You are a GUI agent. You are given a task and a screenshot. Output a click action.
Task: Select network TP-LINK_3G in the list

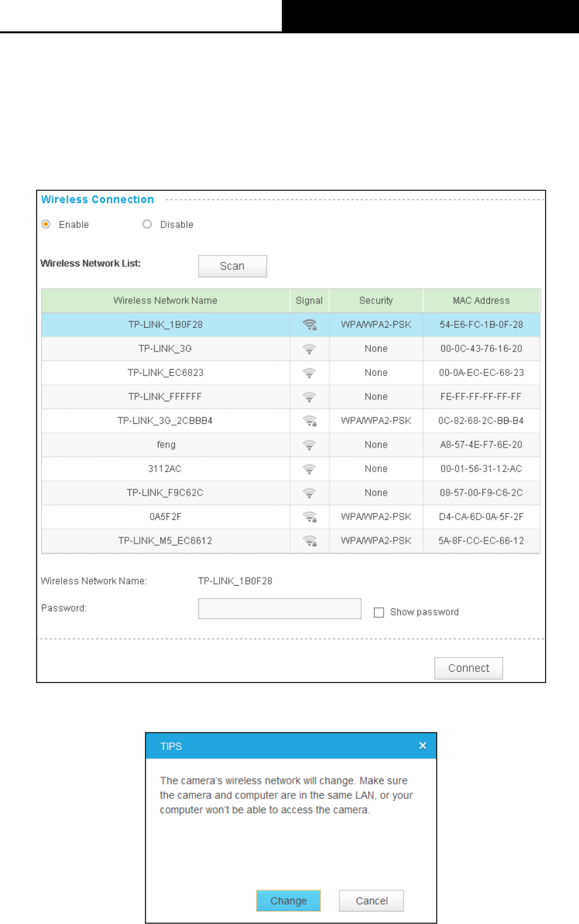pyautogui.click(x=165, y=348)
